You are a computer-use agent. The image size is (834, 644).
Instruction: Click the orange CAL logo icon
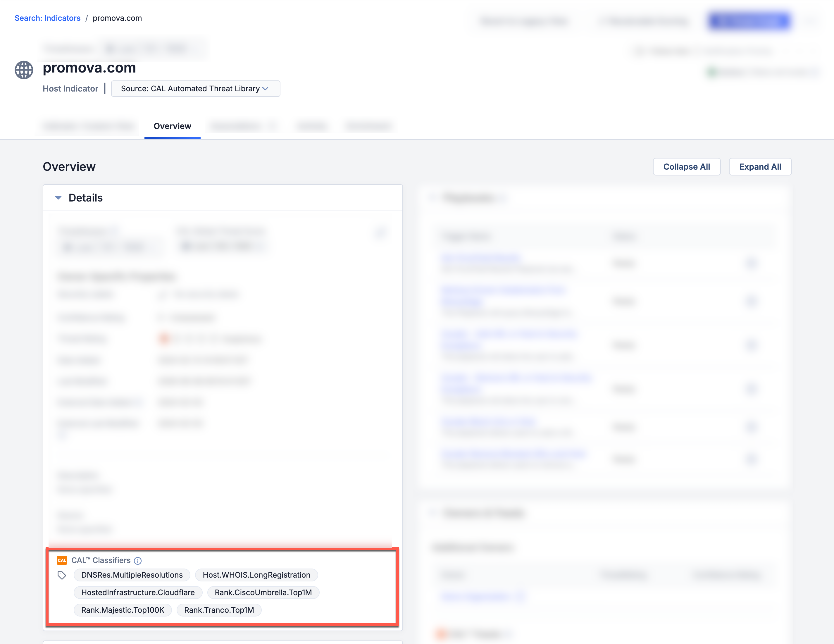tap(62, 560)
